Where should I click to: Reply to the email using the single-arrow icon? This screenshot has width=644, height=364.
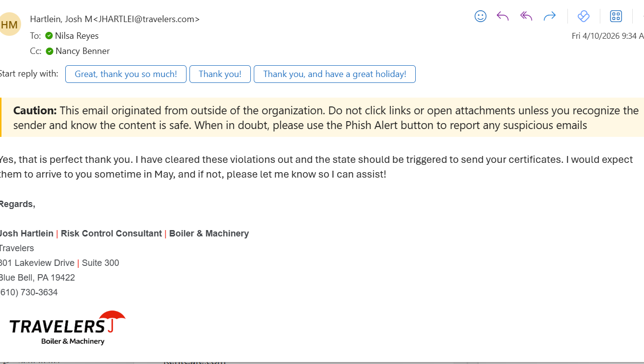(x=503, y=16)
